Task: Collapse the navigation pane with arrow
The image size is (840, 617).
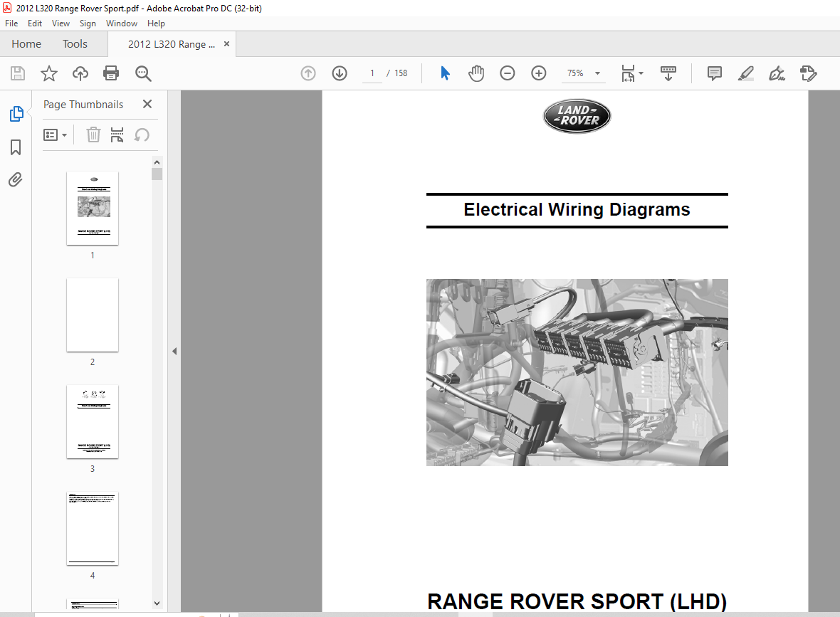Action: [x=174, y=352]
